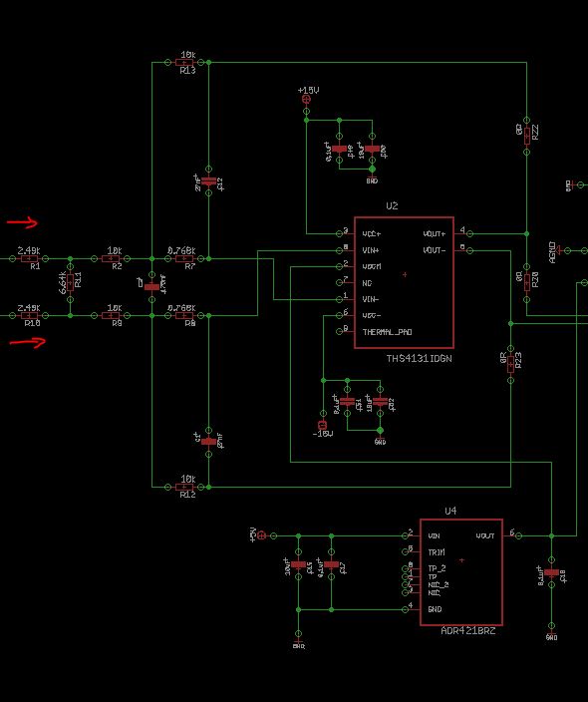The height and width of the screenshot is (702, 588).
Task: Click the +5V supply symbol
Action: pos(262,535)
